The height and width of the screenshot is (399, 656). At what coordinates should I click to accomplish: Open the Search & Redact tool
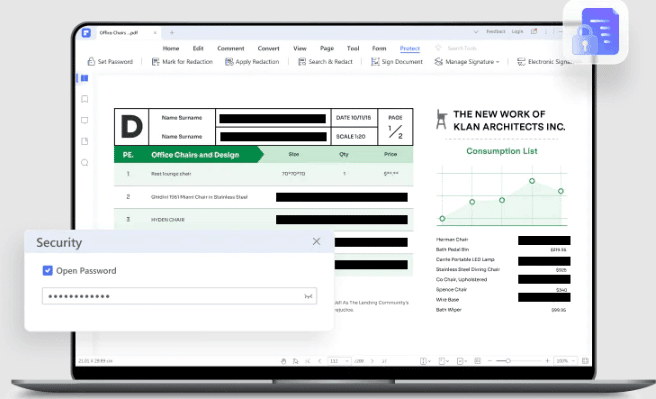pos(325,61)
